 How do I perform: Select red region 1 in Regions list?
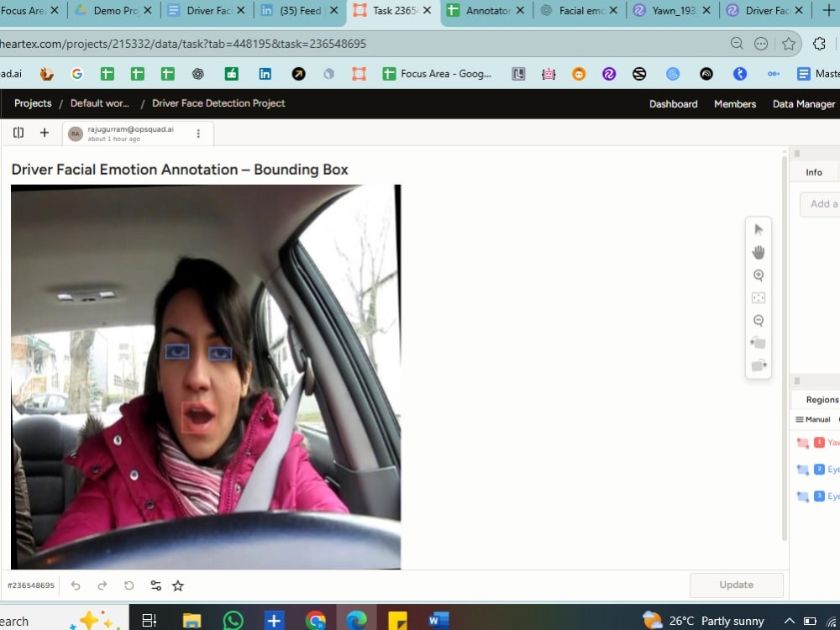818,443
